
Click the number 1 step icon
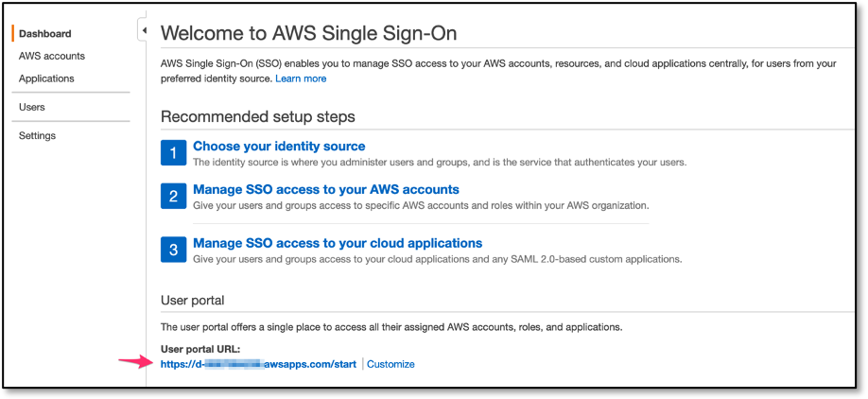tap(173, 153)
